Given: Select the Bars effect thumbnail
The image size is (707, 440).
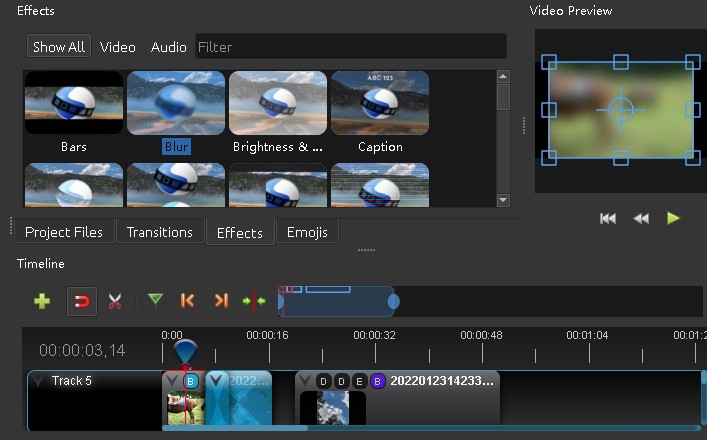Looking at the screenshot, I should 74,103.
